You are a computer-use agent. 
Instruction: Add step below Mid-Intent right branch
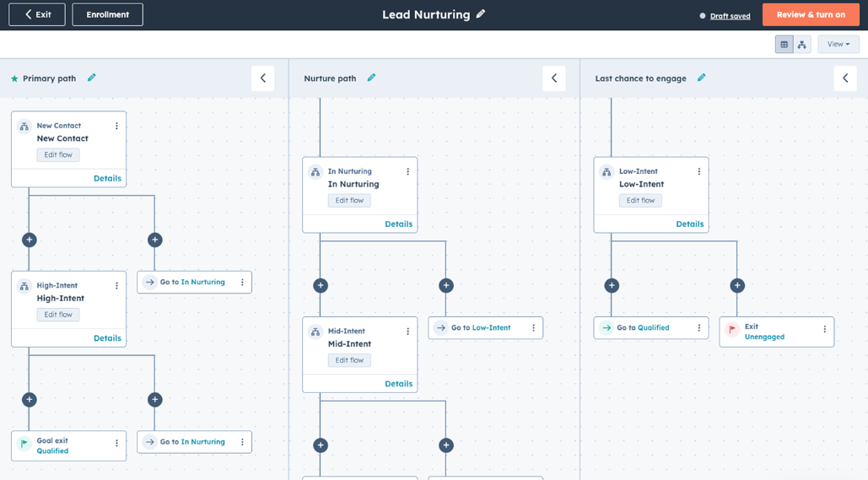tap(446, 445)
